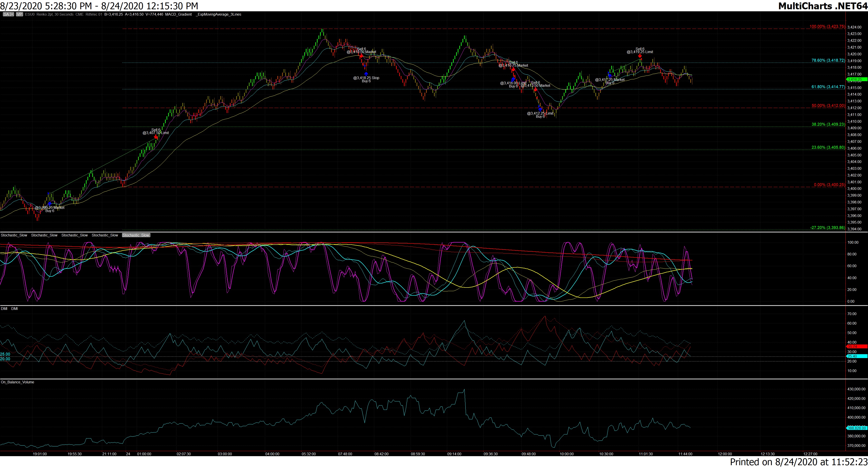Image resolution: width=868 pixels, height=467 pixels.
Task: Click the Buy 6 @3,399.25 Market arrow
Action: [x=50, y=203]
